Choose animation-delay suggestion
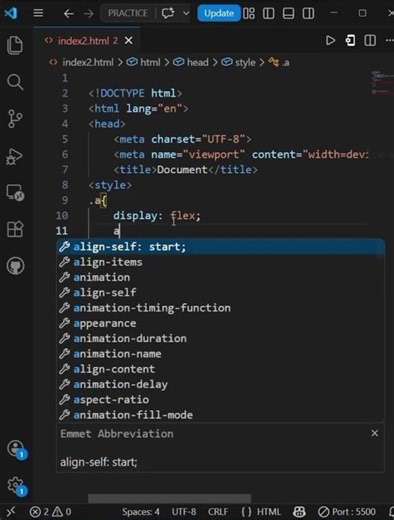This screenshot has height=520, width=394. [221, 385]
